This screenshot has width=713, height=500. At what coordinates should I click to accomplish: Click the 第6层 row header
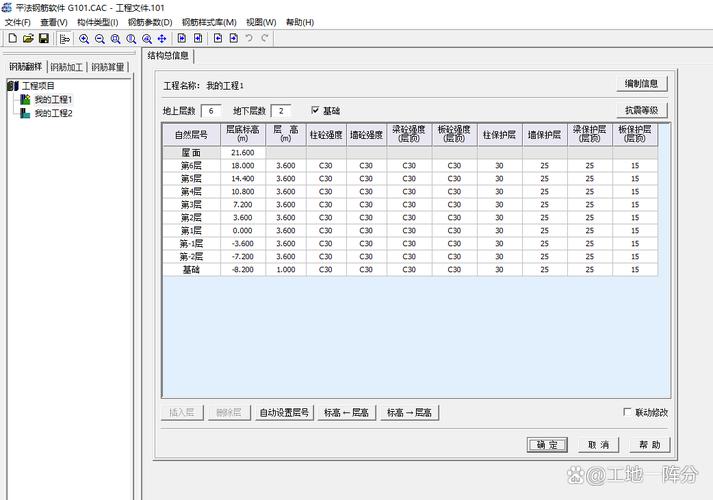[x=191, y=165]
